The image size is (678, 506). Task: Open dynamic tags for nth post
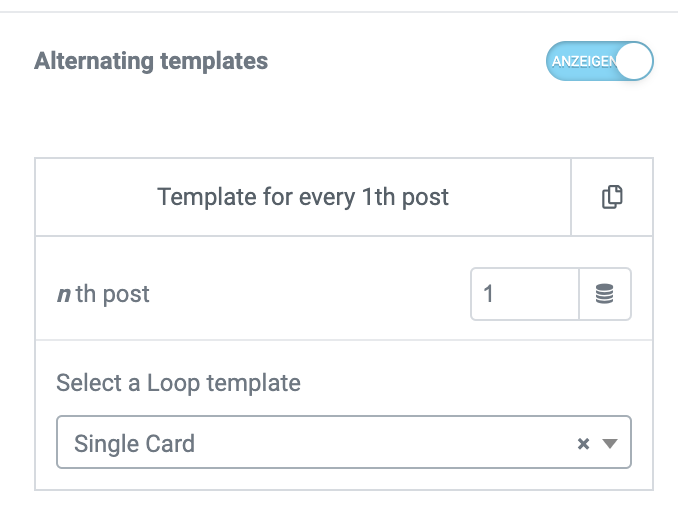(605, 294)
